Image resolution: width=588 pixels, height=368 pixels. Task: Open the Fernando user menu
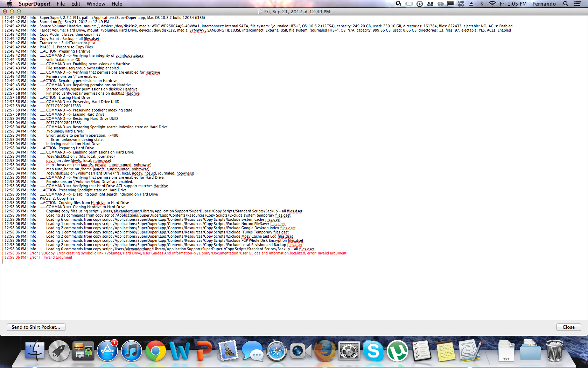(x=544, y=4)
